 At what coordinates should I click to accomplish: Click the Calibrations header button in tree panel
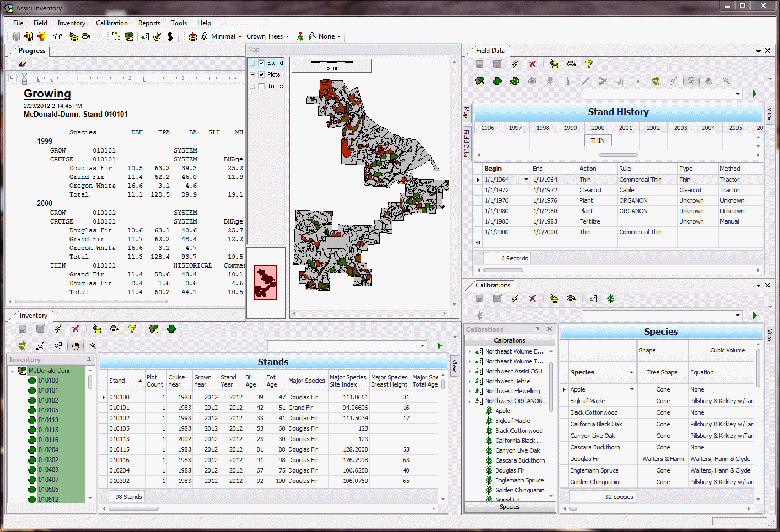509,340
